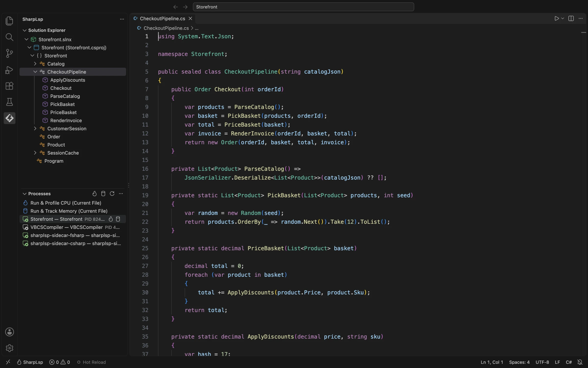The height and width of the screenshot is (368, 588).
Task: Open Source Control view icon
Action: (x=9, y=53)
